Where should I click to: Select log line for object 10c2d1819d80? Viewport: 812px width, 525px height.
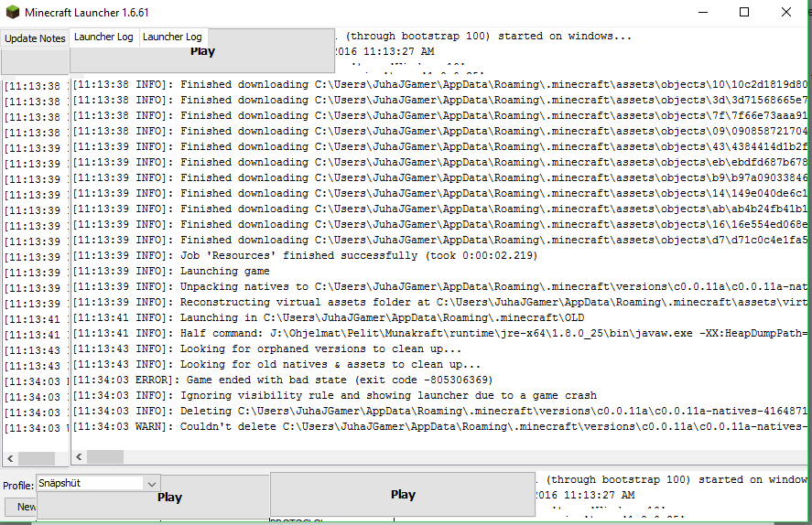pyautogui.click(x=439, y=84)
